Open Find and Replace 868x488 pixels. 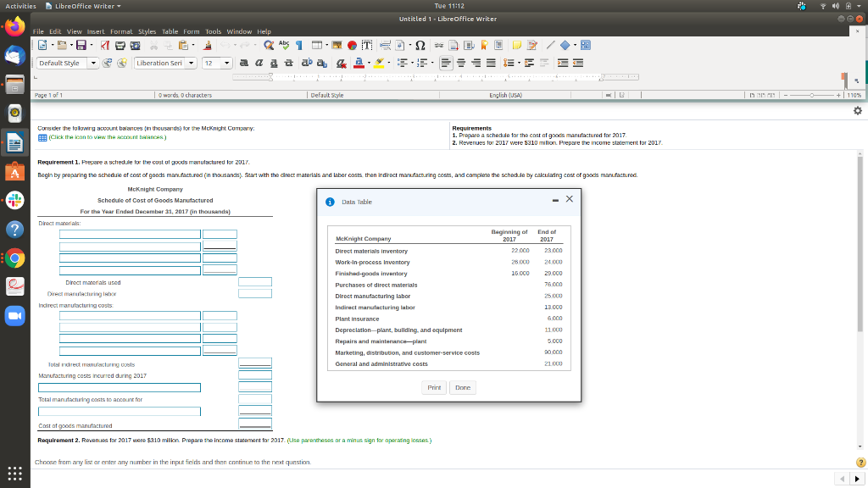pos(269,45)
